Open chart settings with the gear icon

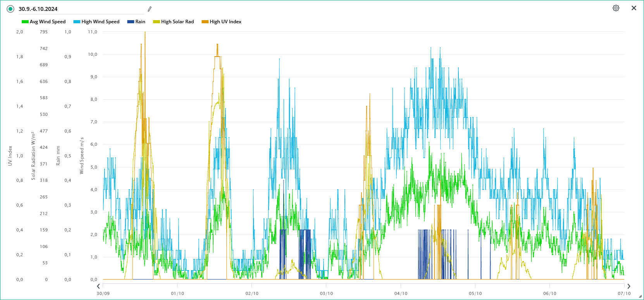tap(616, 8)
